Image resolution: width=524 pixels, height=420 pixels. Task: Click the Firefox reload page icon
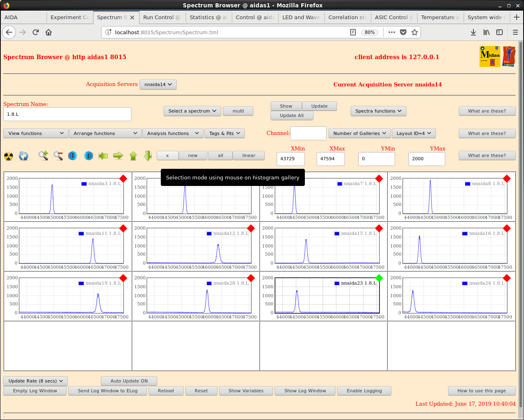[x=36, y=32]
